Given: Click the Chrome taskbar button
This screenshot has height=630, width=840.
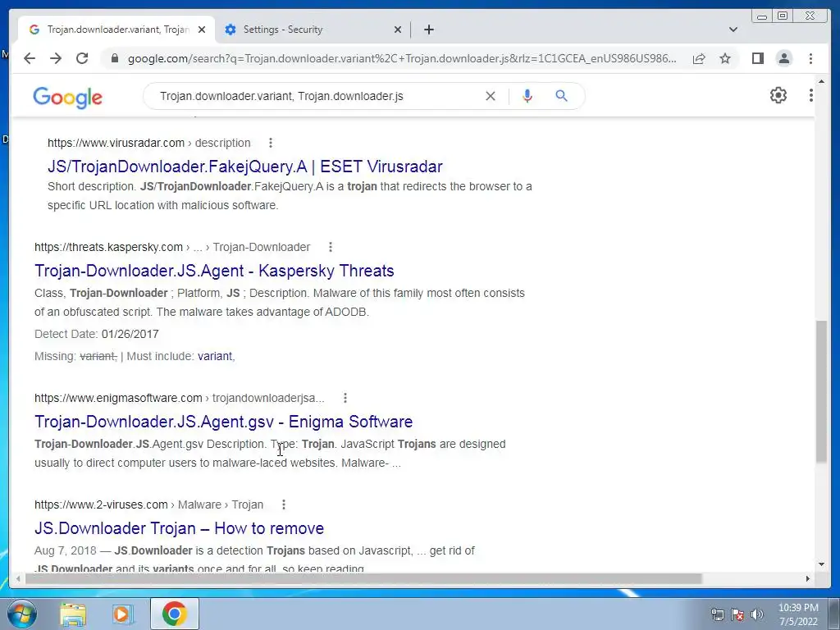Looking at the screenshot, I should coord(174,614).
